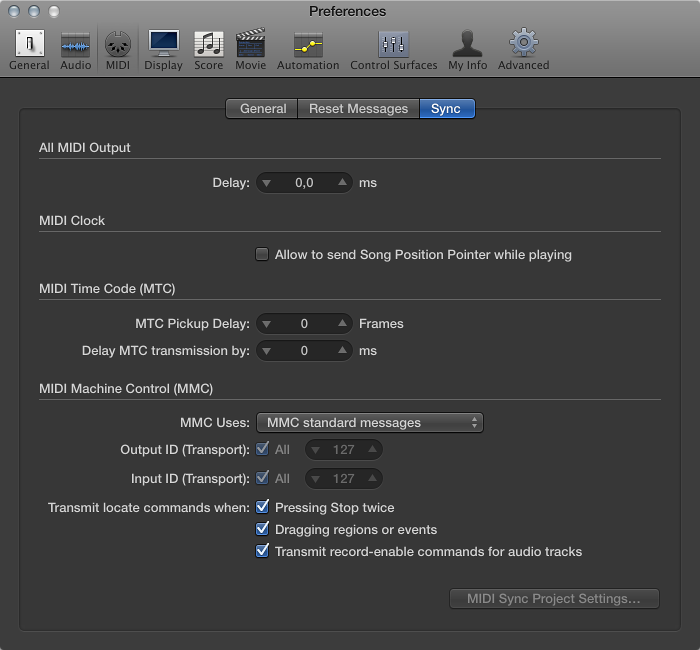Minimize the Preferences window
The width and height of the screenshot is (700, 650).
[x=34, y=11]
